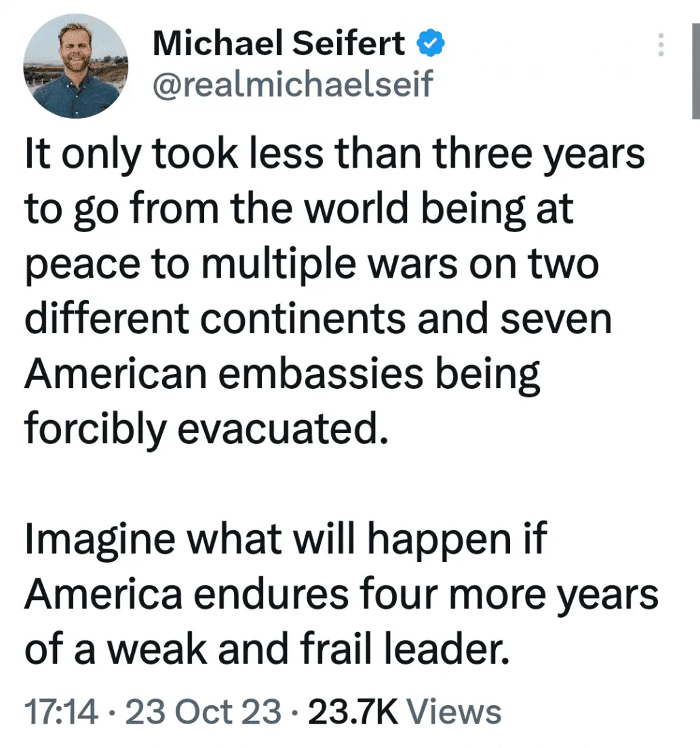Image resolution: width=700 pixels, height=748 pixels.
Task: Open the more options three-dot menu
Action: [662, 45]
